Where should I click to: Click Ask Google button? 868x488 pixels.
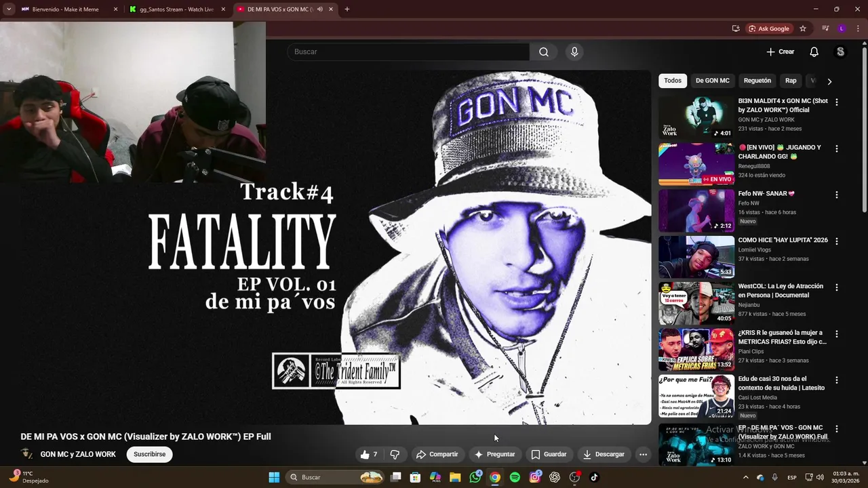[769, 28]
